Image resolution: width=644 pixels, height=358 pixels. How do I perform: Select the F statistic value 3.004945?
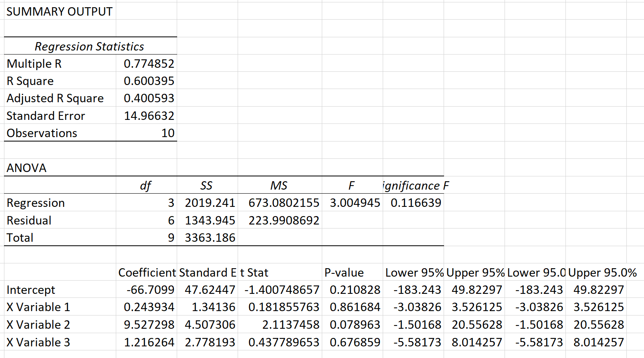(355, 203)
